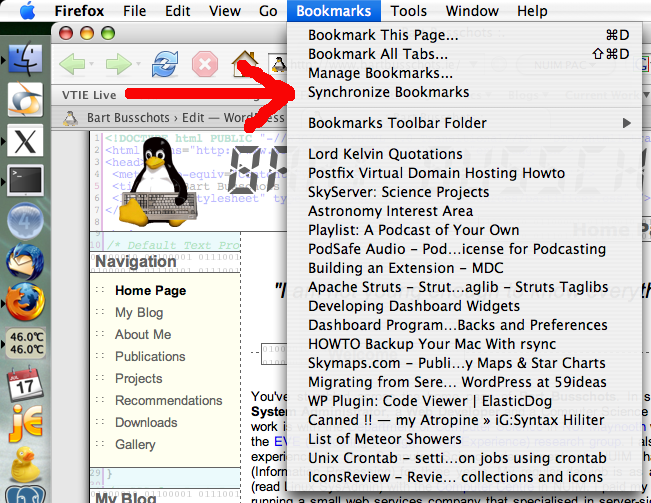Open PodSafe Audio bookmark
Viewport: 651px width, 503px height.
[465, 249]
